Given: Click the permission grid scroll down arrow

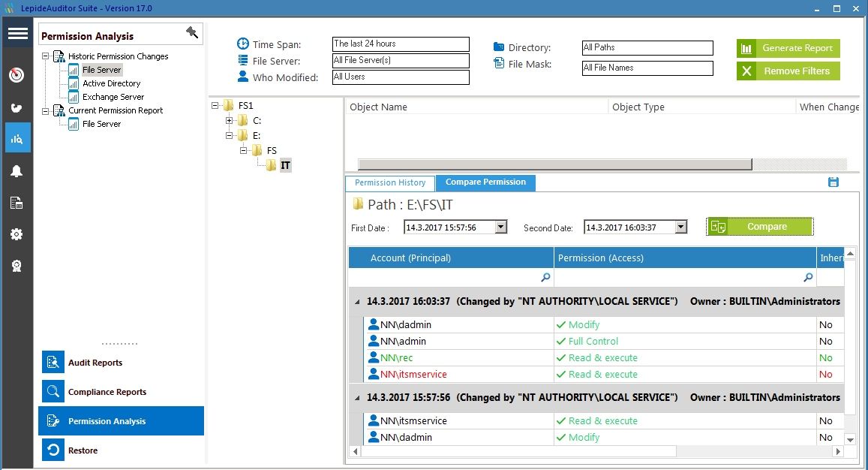Looking at the screenshot, I should (850, 440).
